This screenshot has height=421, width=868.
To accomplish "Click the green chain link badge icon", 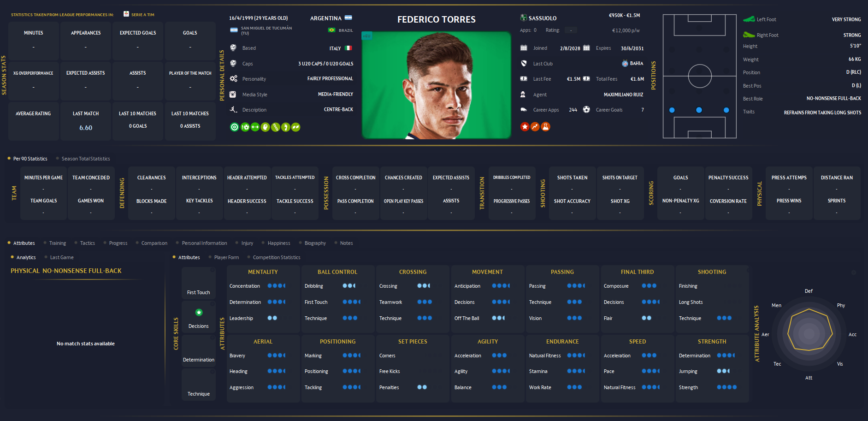I will [x=275, y=127].
